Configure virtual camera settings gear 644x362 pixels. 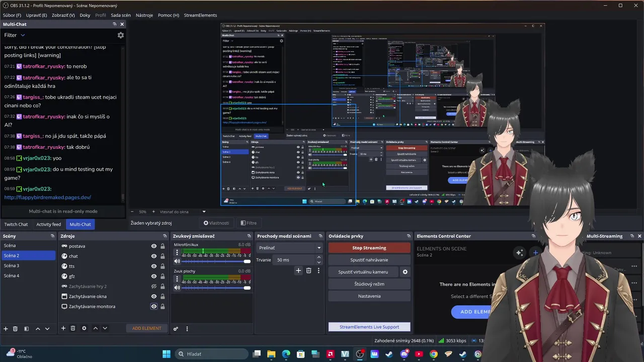[405, 272]
